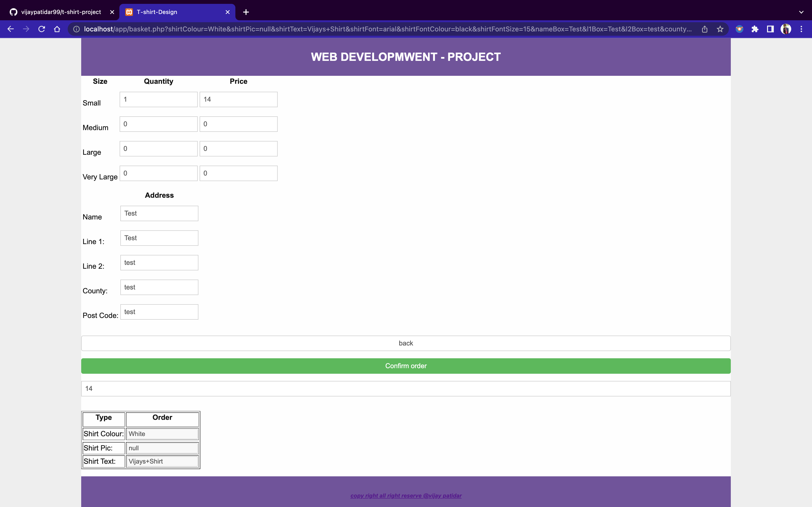Select the Small quantity input showing 1
Viewport: 812px width, 507px height.
tap(158, 99)
